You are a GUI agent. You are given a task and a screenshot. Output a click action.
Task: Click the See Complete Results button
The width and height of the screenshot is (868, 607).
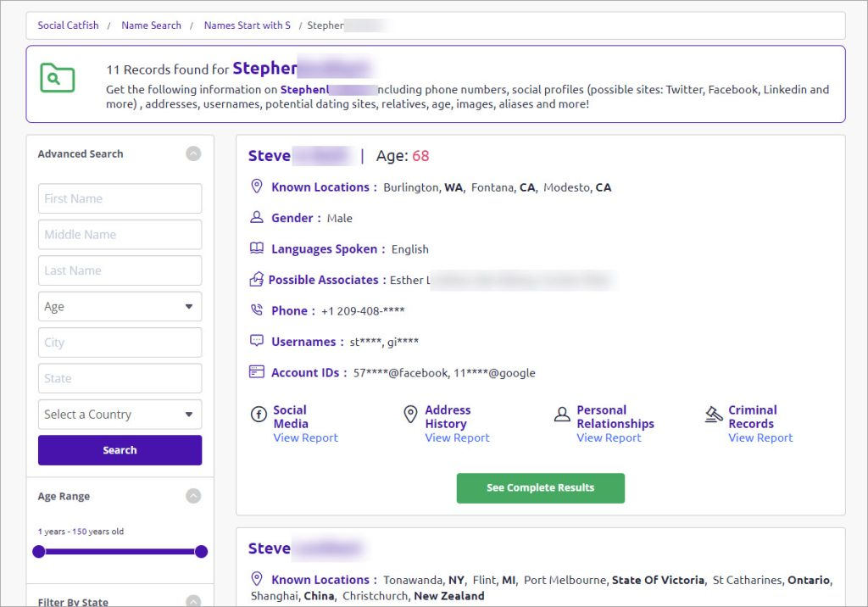tap(540, 488)
